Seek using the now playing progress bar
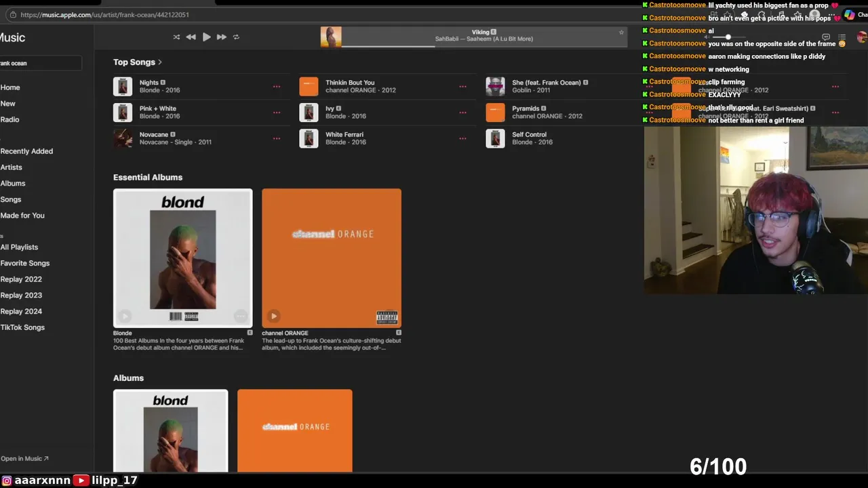This screenshot has width=868, height=488. 484,46
